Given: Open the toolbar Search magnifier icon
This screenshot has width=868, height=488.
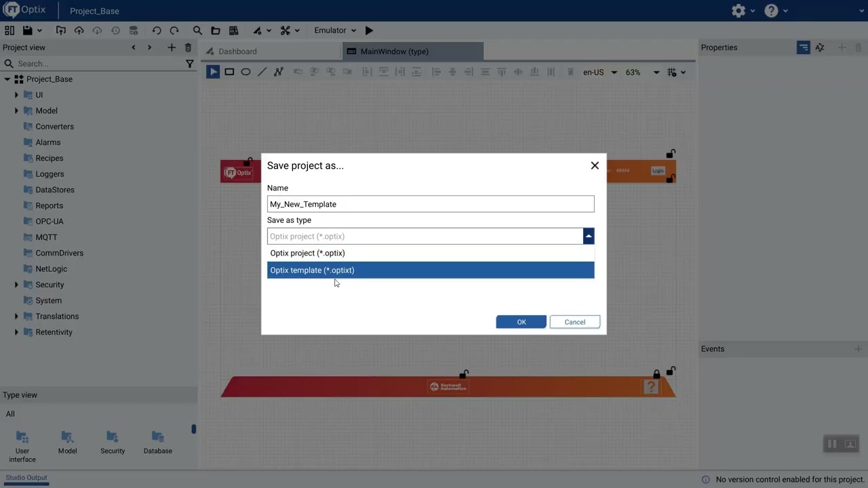Looking at the screenshot, I should point(197,30).
